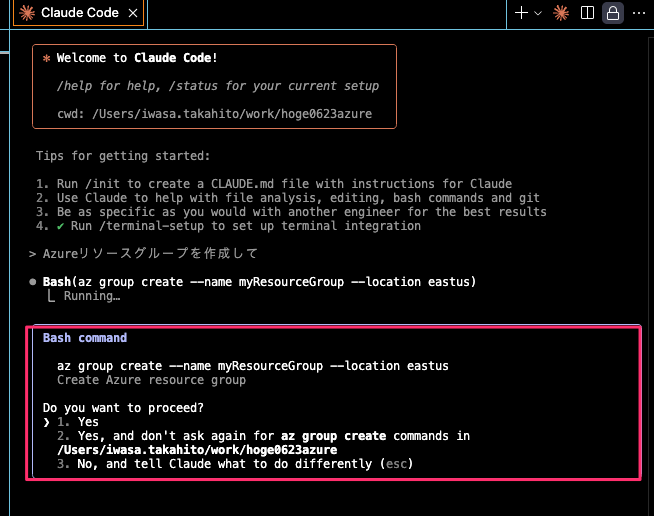Click 'Tips for getting started:' text

[123, 156]
